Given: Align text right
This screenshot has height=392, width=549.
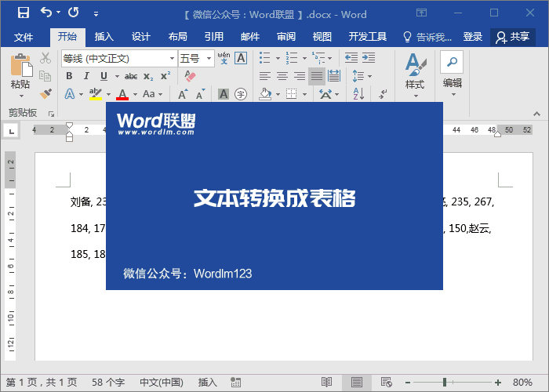Looking at the screenshot, I should pyautogui.click(x=300, y=76).
